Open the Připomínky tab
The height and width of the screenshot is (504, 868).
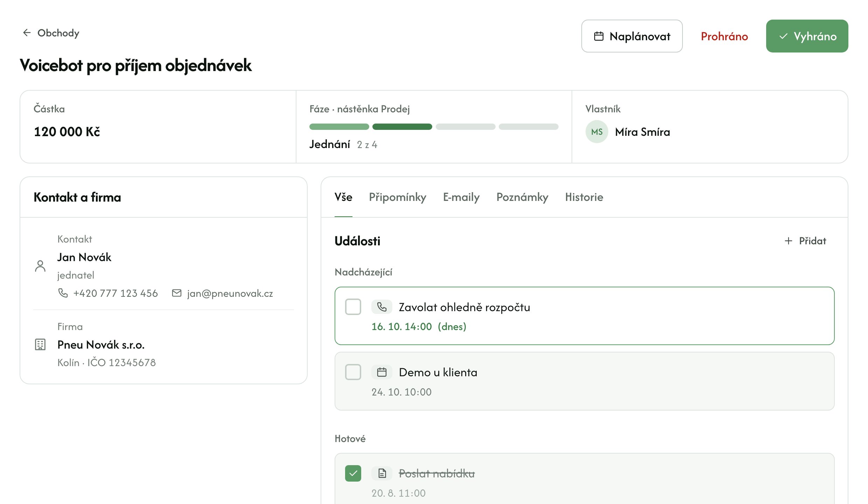[x=398, y=197]
